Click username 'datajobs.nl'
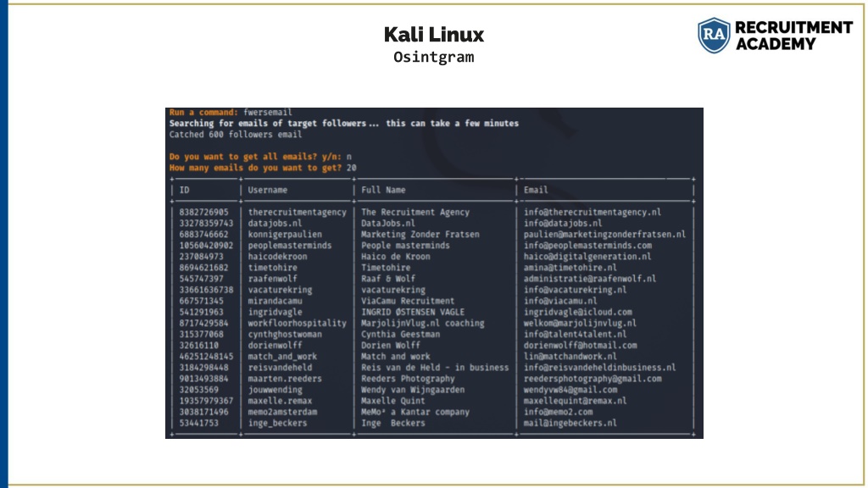This screenshot has height=488, width=868. (275, 223)
